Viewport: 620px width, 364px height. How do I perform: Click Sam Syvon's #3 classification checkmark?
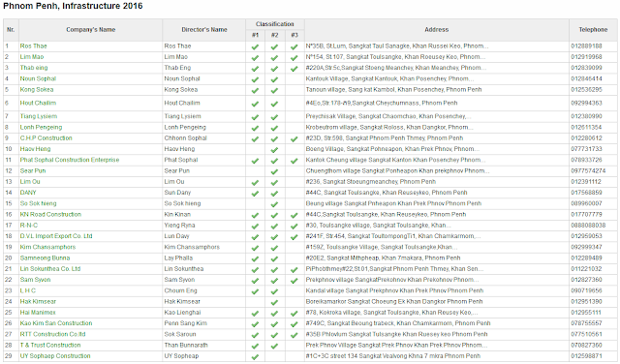click(294, 280)
